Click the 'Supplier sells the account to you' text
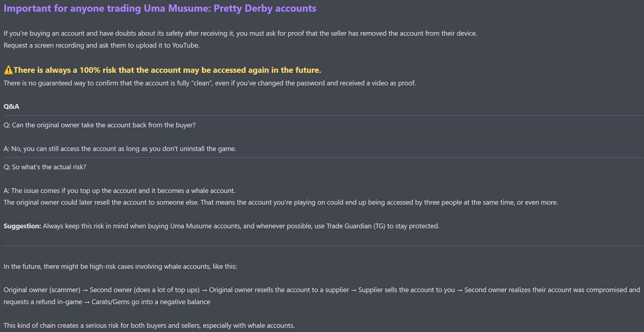644x332 pixels. (x=407, y=290)
